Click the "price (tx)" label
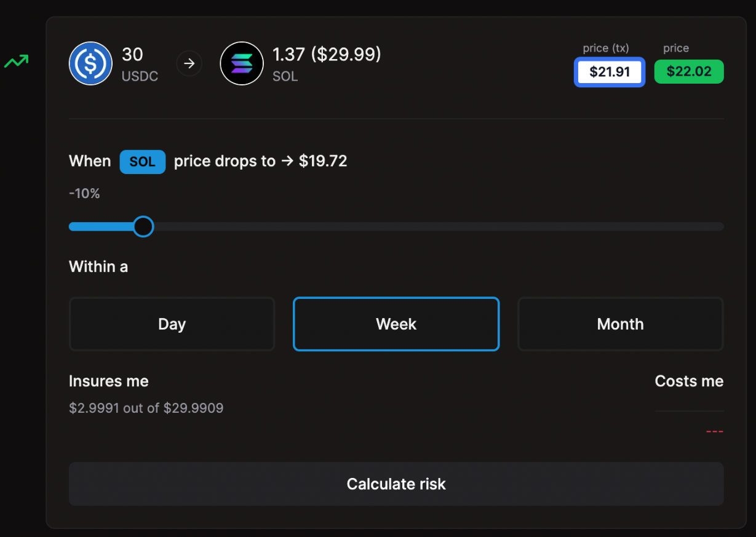This screenshot has width=756, height=537. pos(606,48)
